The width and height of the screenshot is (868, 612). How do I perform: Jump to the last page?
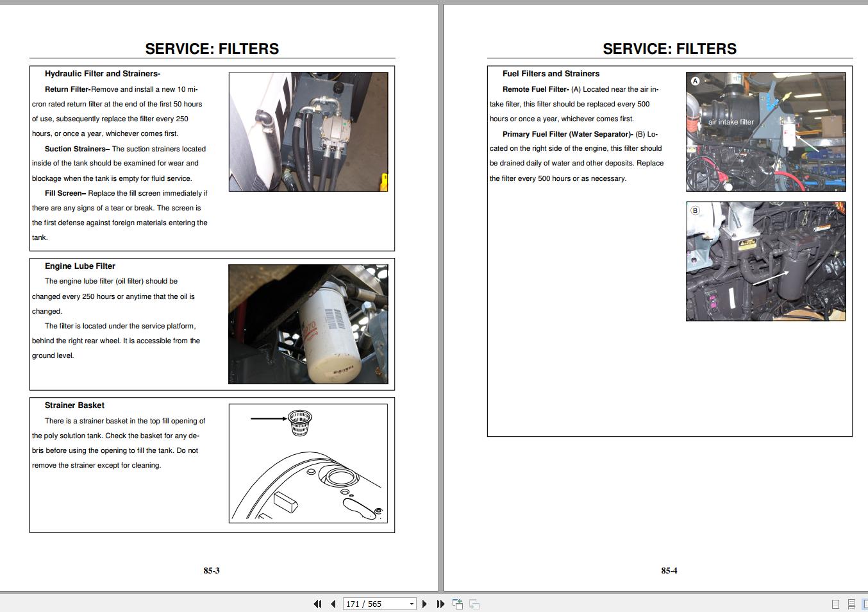440,604
